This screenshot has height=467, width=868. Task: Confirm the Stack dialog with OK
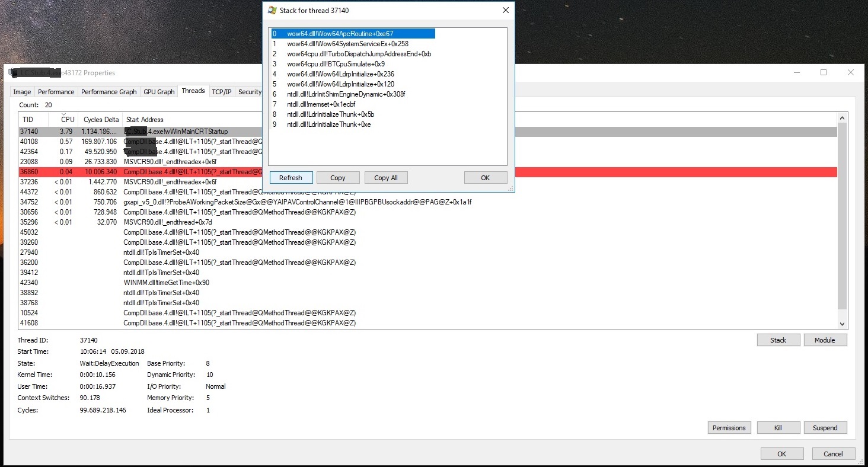486,177
